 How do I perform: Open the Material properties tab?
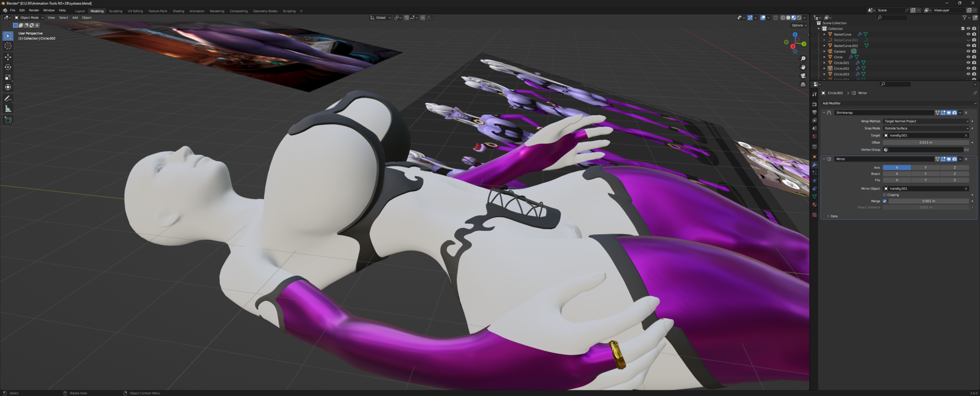click(814, 205)
